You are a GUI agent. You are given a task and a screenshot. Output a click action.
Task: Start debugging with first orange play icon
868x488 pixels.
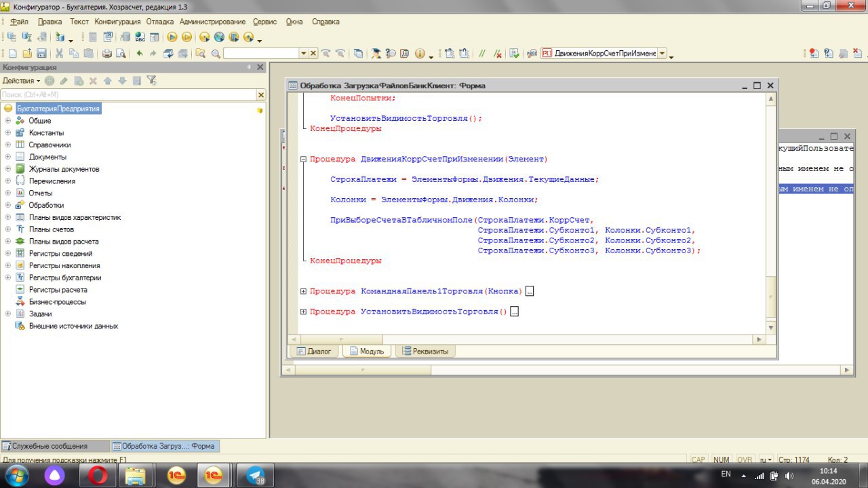pos(172,37)
